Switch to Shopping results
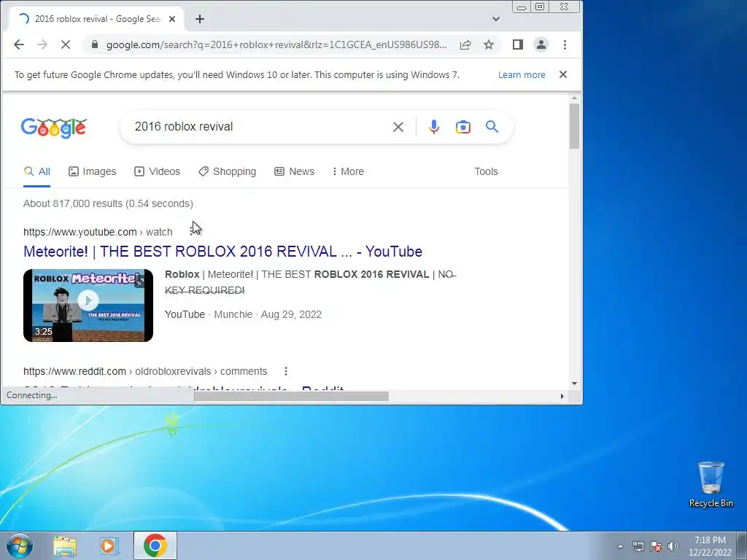The image size is (747, 560). tap(228, 171)
